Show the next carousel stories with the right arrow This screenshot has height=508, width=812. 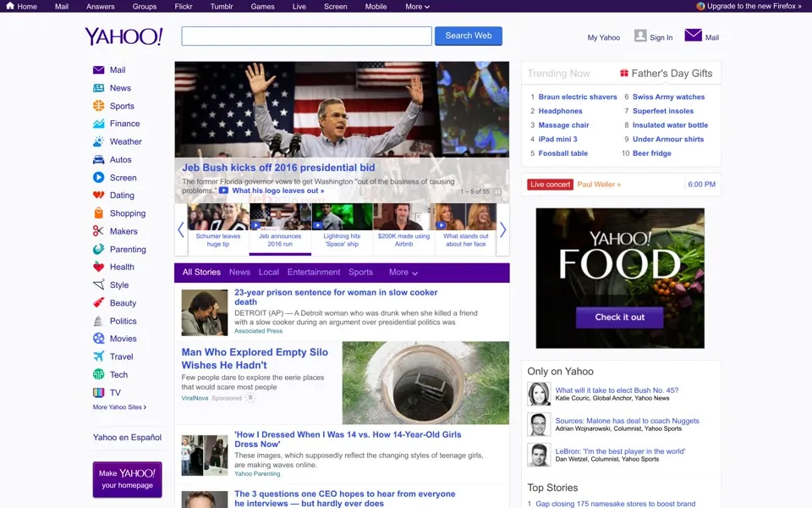coord(502,229)
